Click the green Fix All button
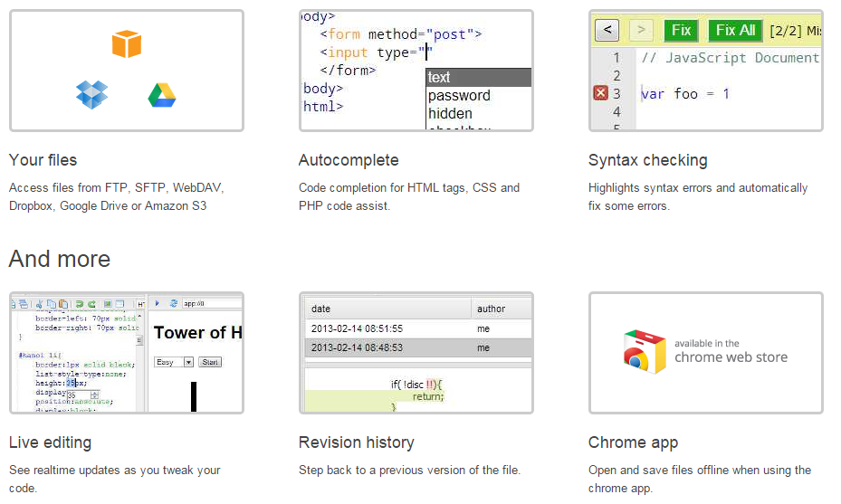The height and width of the screenshot is (504, 841). 735,30
